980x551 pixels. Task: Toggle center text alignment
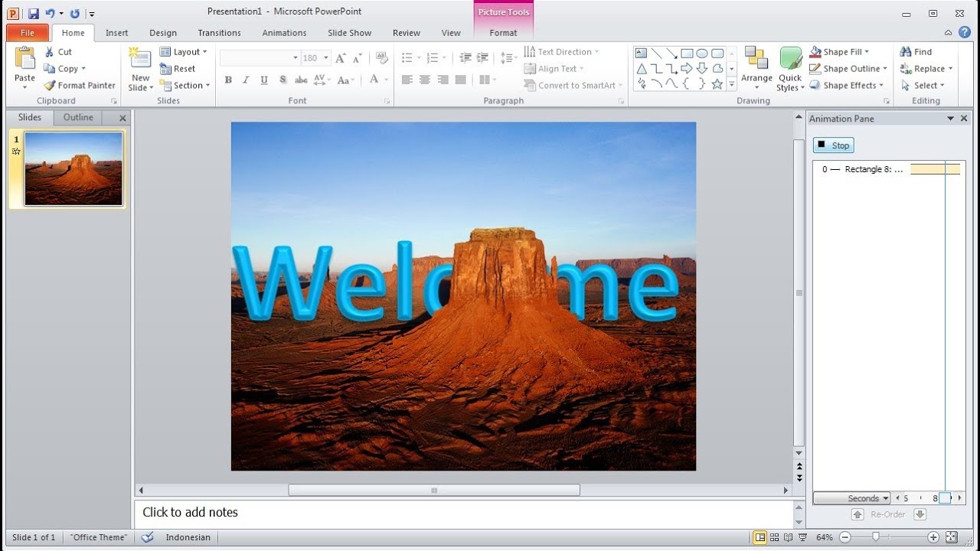425,80
